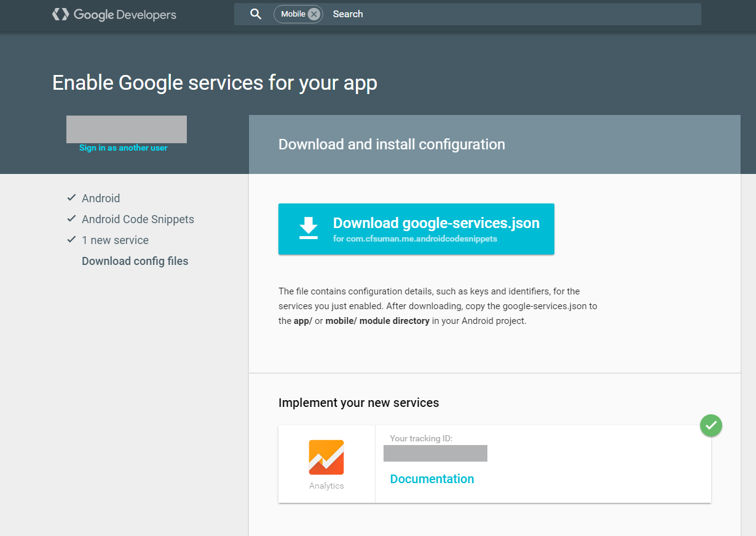Click the Analytics service icon
The width and height of the screenshot is (756, 536).
tap(326, 457)
